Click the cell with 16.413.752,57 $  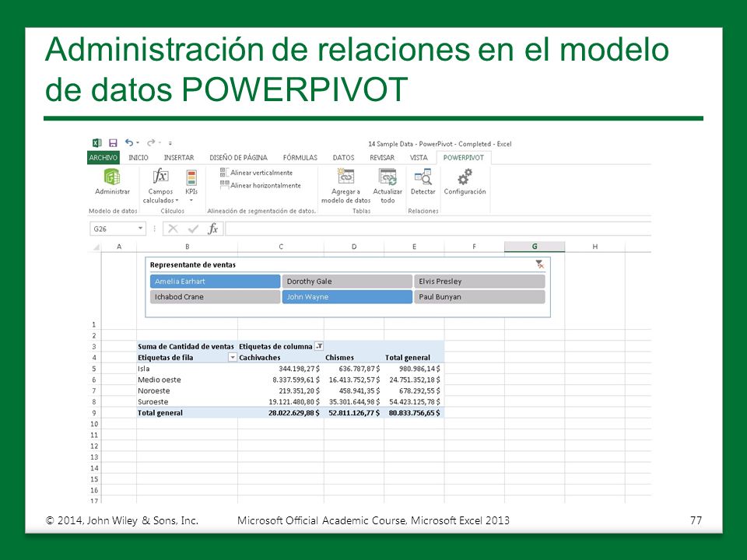coord(354,380)
